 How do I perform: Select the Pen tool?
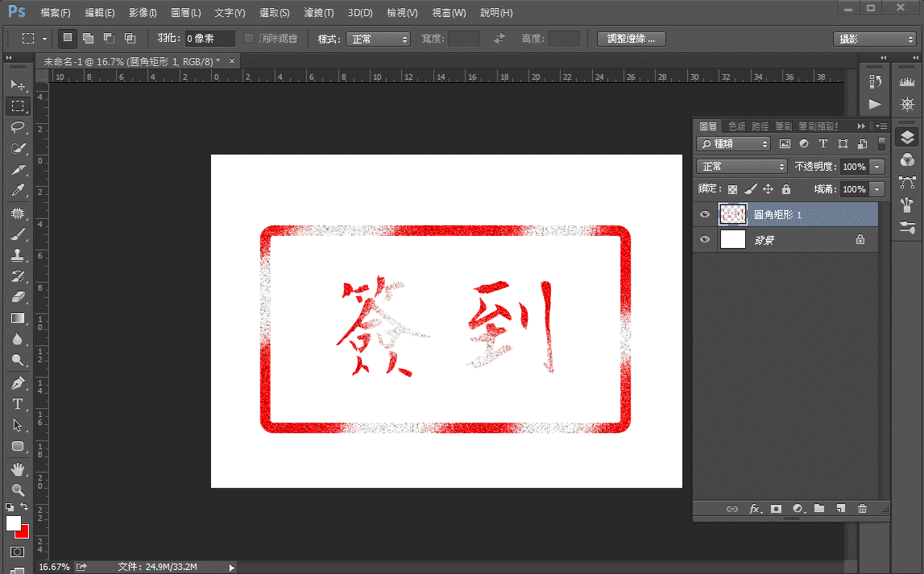[18, 383]
